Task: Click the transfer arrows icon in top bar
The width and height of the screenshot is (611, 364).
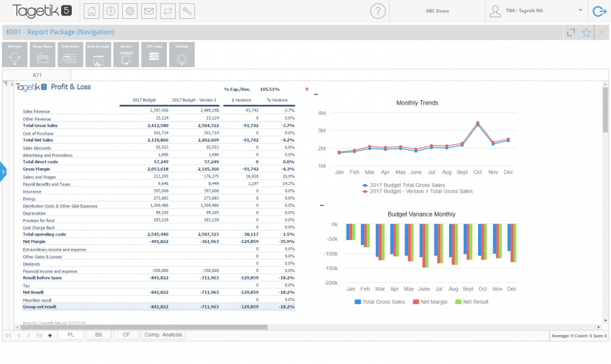Action: click(x=168, y=11)
